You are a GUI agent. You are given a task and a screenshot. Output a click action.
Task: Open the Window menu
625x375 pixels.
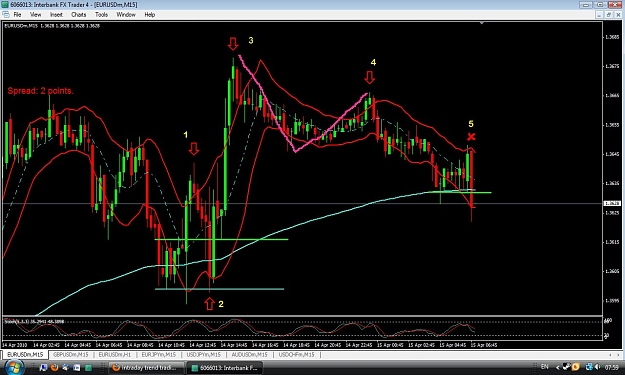tap(126, 15)
